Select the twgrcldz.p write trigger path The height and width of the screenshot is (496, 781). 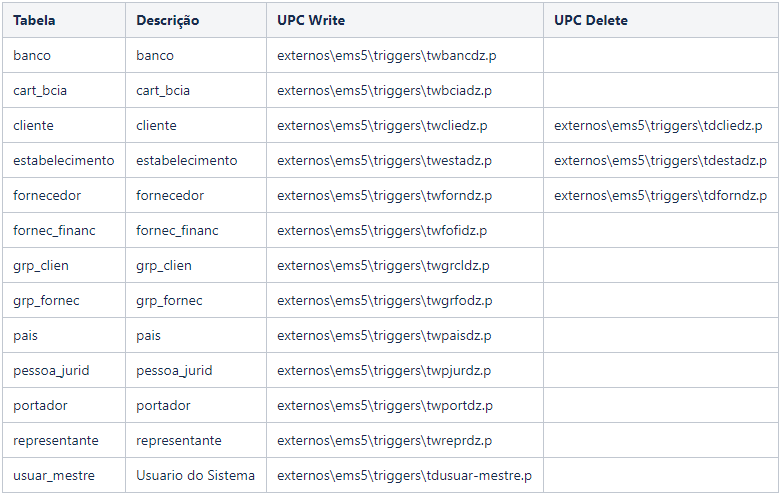[x=383, y=265]
